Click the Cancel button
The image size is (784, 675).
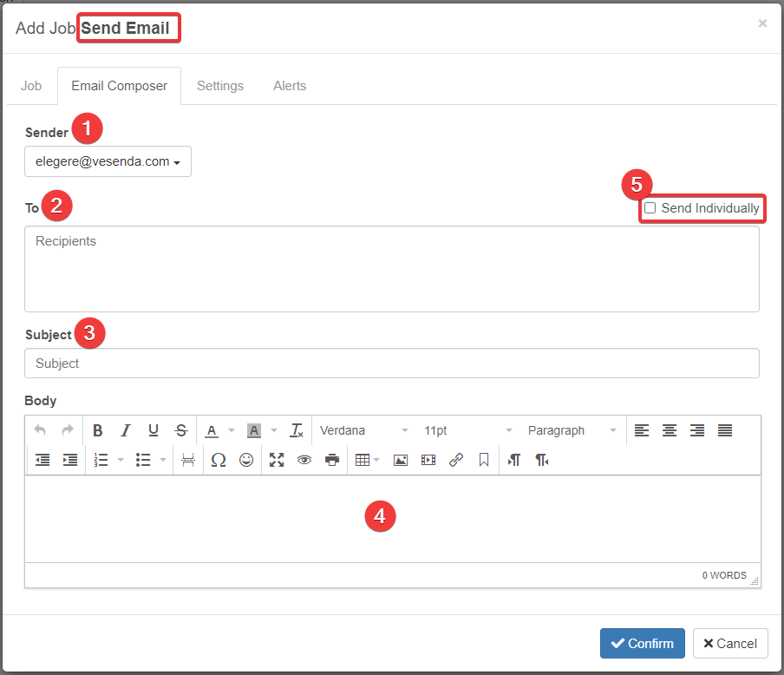(729, 643)
